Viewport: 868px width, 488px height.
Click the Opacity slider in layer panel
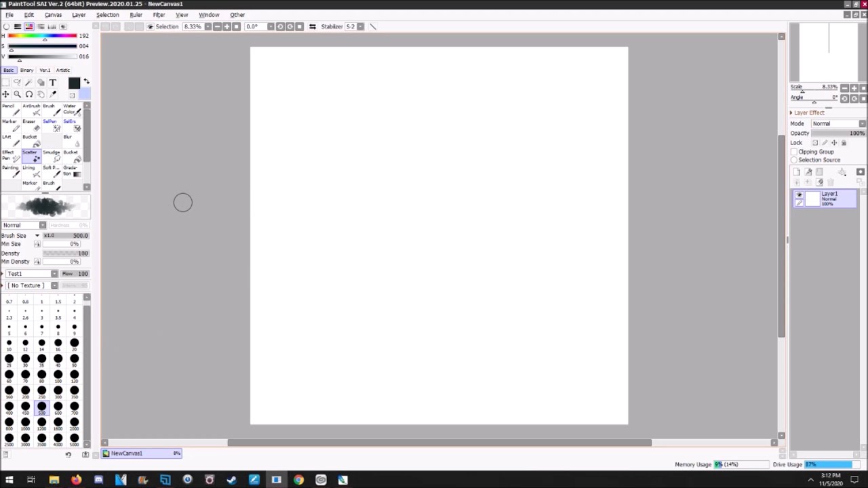(839, 133)
